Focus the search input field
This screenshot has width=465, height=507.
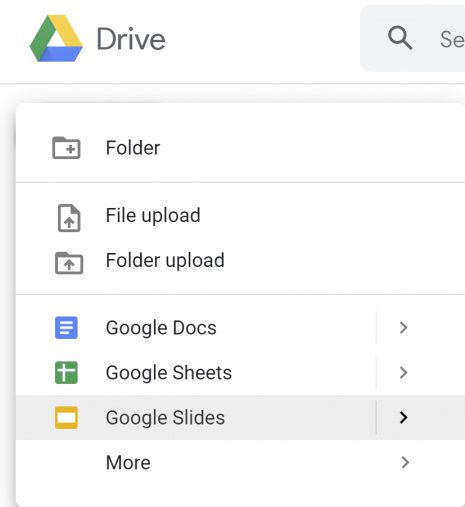(x=413, y=38)
